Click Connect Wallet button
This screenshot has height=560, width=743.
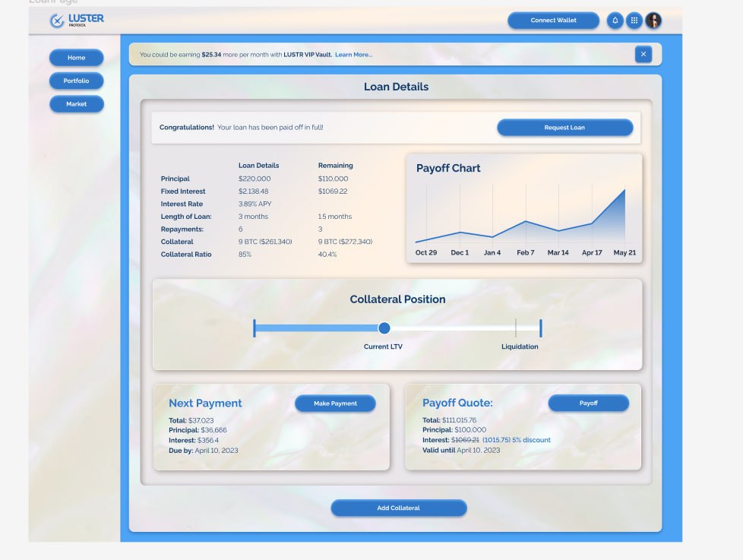coord(553,21)
